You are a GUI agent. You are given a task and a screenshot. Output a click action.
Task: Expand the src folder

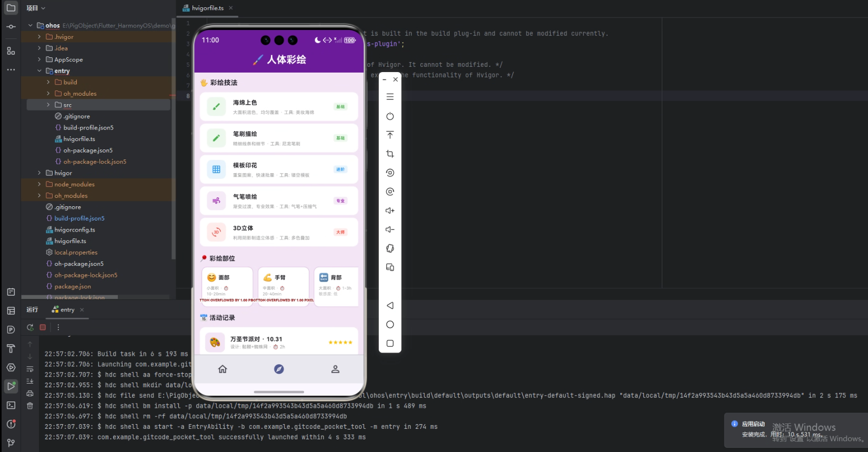(x=48, y=105)
